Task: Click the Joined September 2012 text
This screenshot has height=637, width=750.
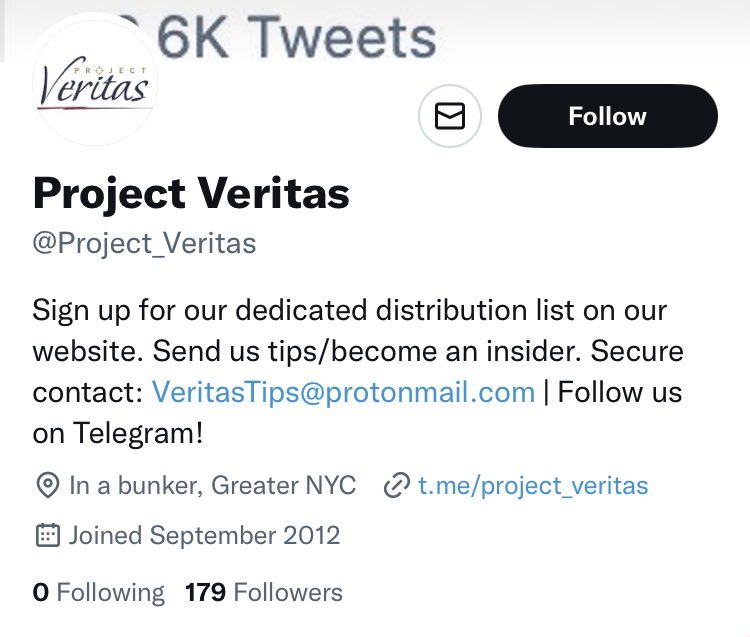Action: [204, 535]
